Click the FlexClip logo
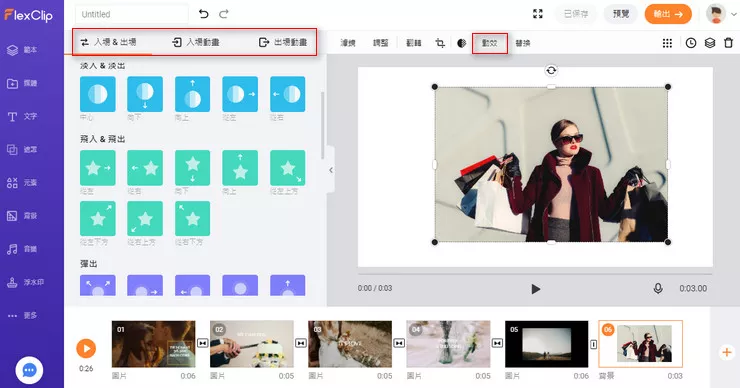Screen dimensions: 740x388 tap(28, 15)
